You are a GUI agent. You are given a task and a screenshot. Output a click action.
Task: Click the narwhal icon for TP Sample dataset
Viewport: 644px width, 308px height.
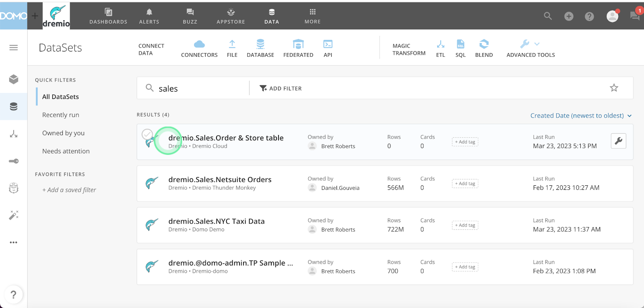click(152, 267)
